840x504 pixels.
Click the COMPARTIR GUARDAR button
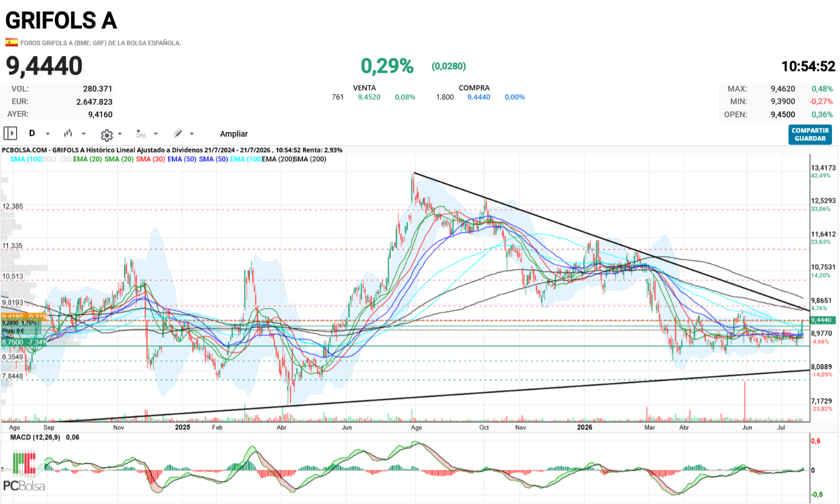pyautogui.click(x=810, y=134)
